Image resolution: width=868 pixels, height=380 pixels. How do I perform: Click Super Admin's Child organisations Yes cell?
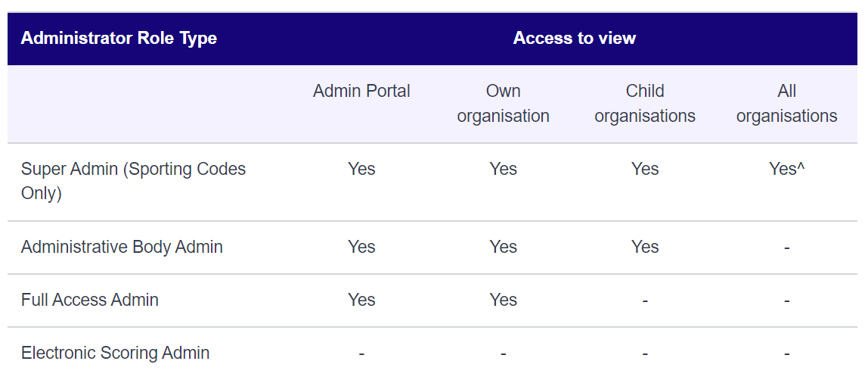point(645,169)
